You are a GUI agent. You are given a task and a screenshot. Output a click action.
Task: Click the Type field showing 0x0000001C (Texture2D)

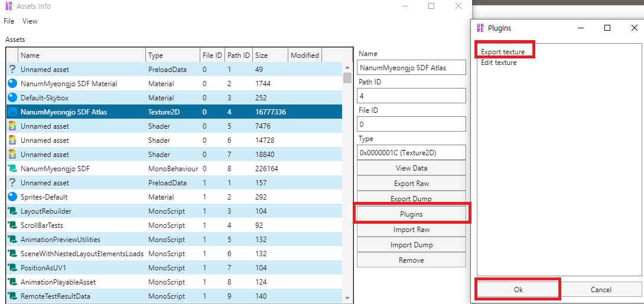[x=412, y=152]
